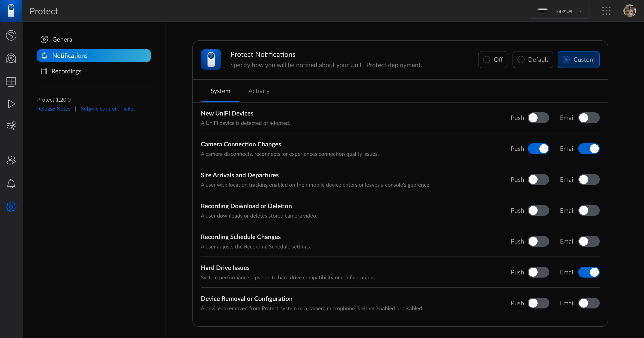Enable Push for Recording Schedule Changes
This screenshot has width=644, height=338.
(538, 242)
